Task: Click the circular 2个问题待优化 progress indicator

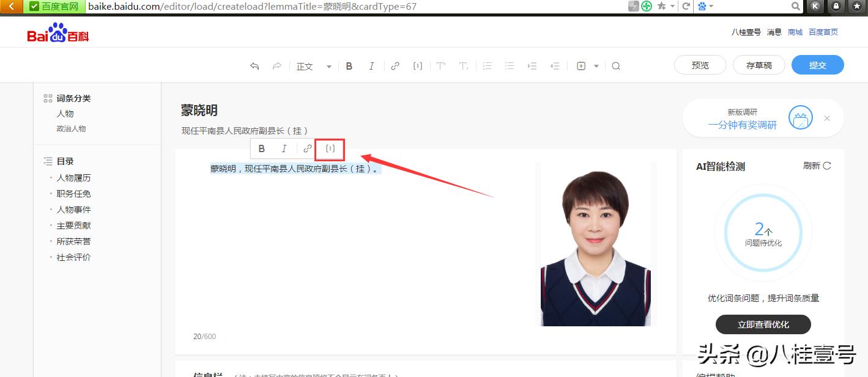Action: click(763, 233)
